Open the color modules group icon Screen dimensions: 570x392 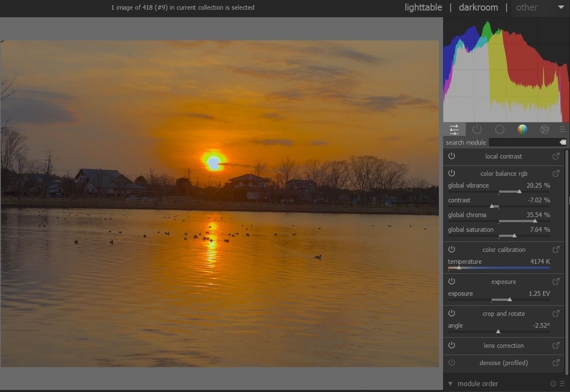coord(522,129)
